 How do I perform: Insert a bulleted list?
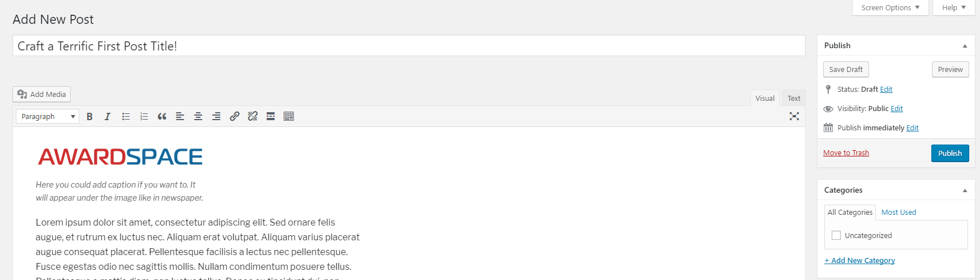pyautogui.click(x=126, y=116)
